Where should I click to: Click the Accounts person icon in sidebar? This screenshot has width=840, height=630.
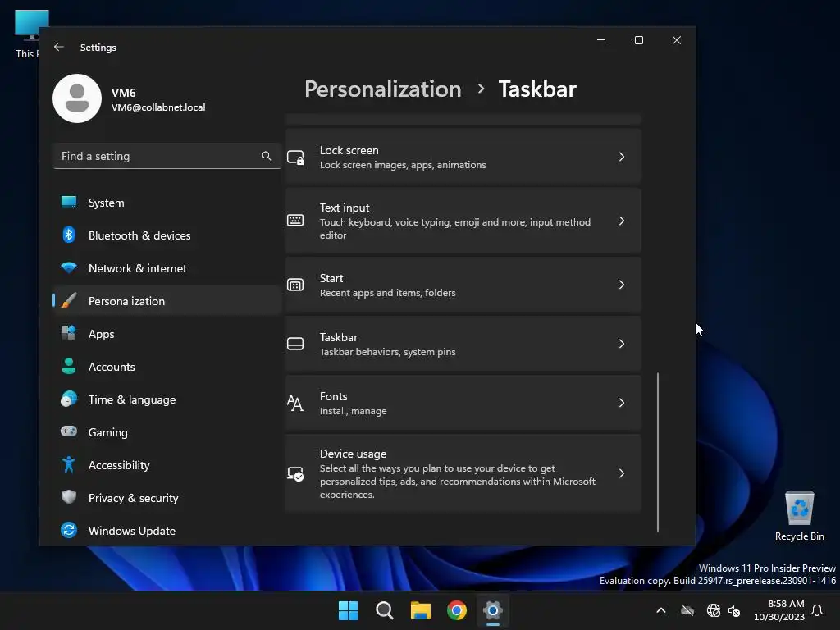[69, 366]
